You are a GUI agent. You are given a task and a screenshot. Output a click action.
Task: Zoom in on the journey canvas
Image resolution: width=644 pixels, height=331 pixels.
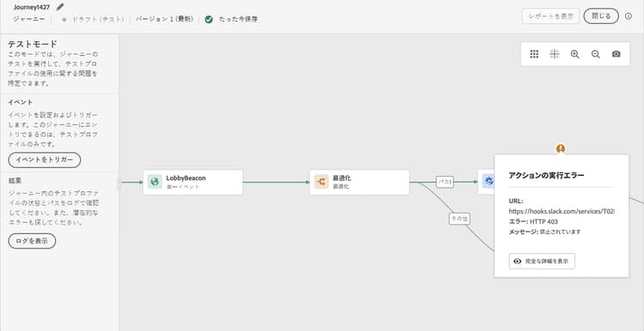(575, 54)
